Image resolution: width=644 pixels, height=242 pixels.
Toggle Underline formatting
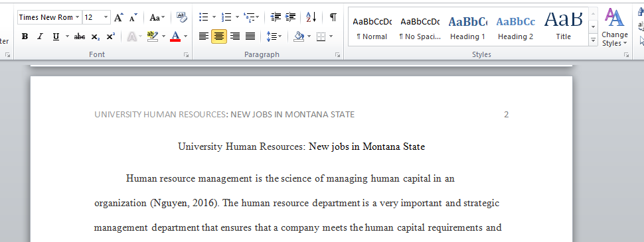click(x=56, y=36)
